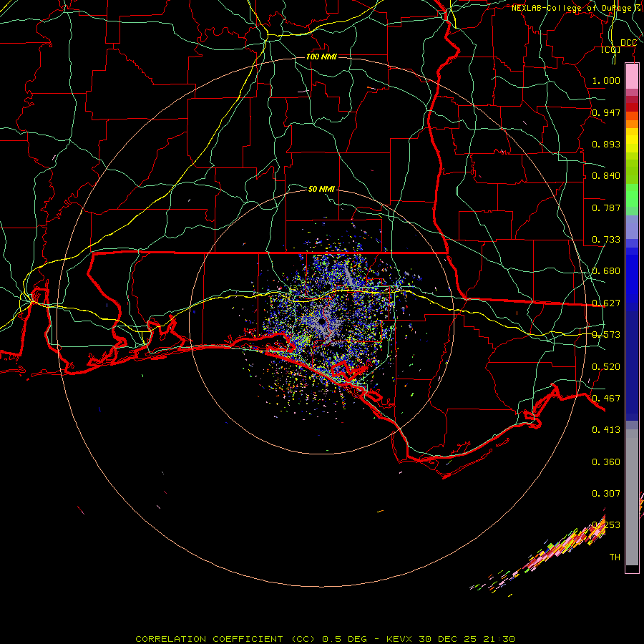This screenshot has height=644, width=644.
Task: Click the black radar site center dot
Action: pos(321,321)
